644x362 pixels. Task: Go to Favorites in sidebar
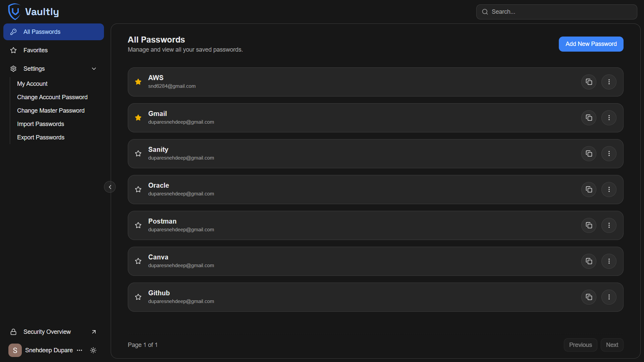pyautogui.click(x=36, y=50)
